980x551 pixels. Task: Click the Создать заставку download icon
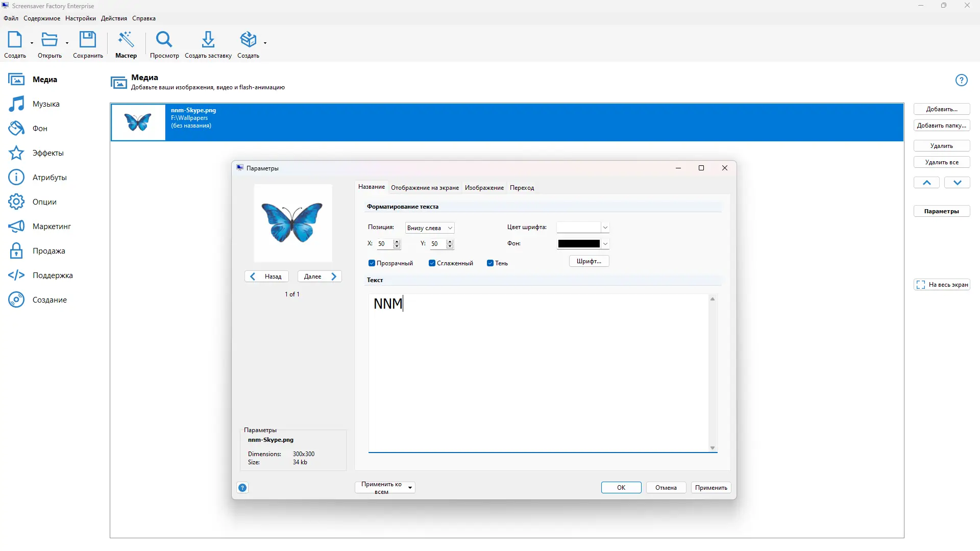click(x=208, y=40)
